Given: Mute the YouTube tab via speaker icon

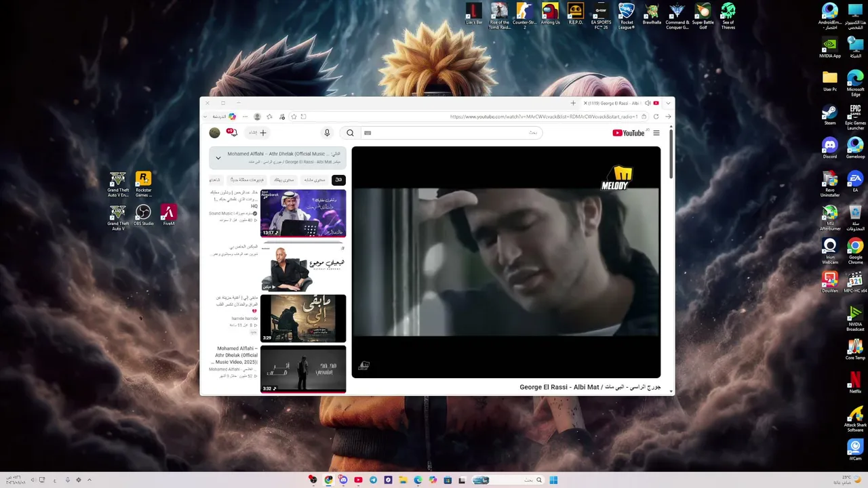Looking at the screenshot, I should [x=648, y=103].
